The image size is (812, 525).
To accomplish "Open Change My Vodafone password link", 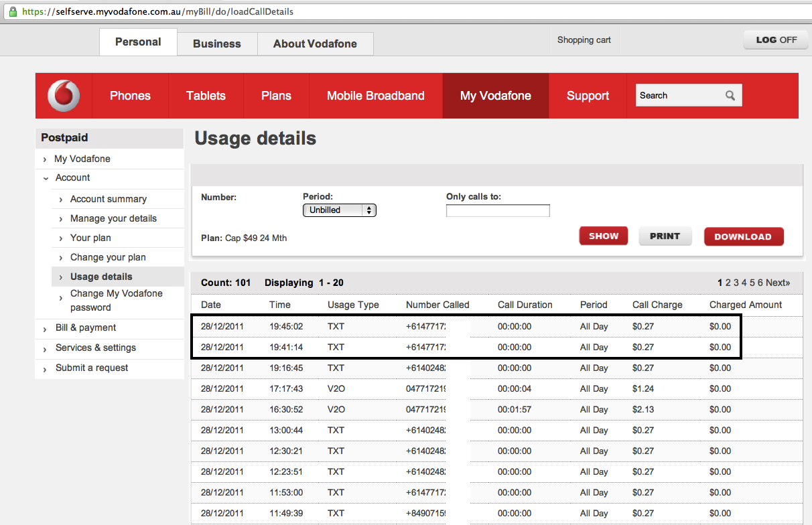I will (x=117, y=301).
